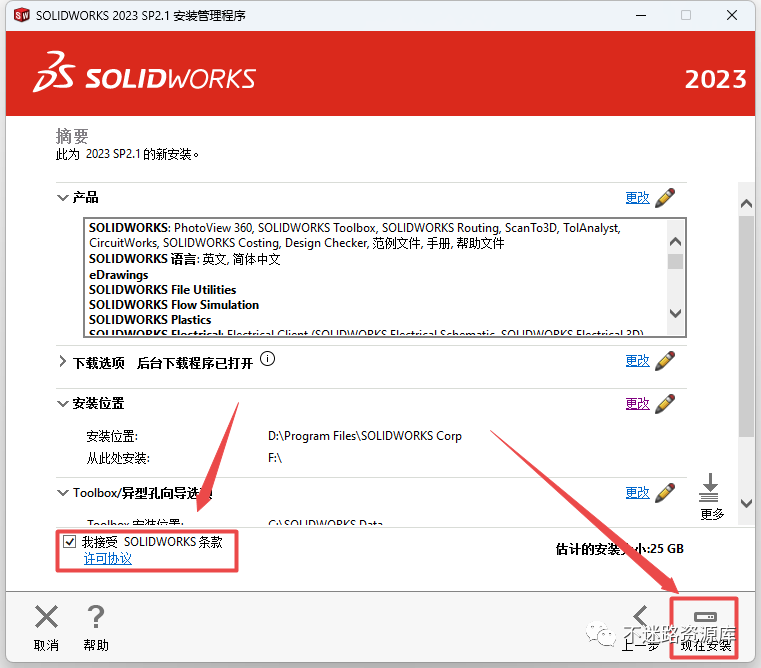Close the installation manager window
The width and height of the screenshot is (761, 668).
pyautogui.click(x=732, y=16)
